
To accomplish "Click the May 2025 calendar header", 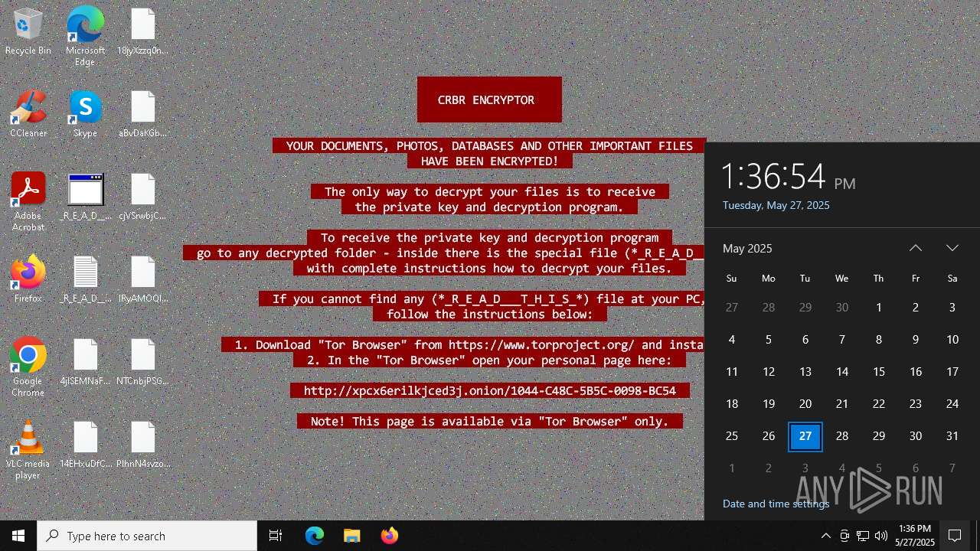I will 747,248.
